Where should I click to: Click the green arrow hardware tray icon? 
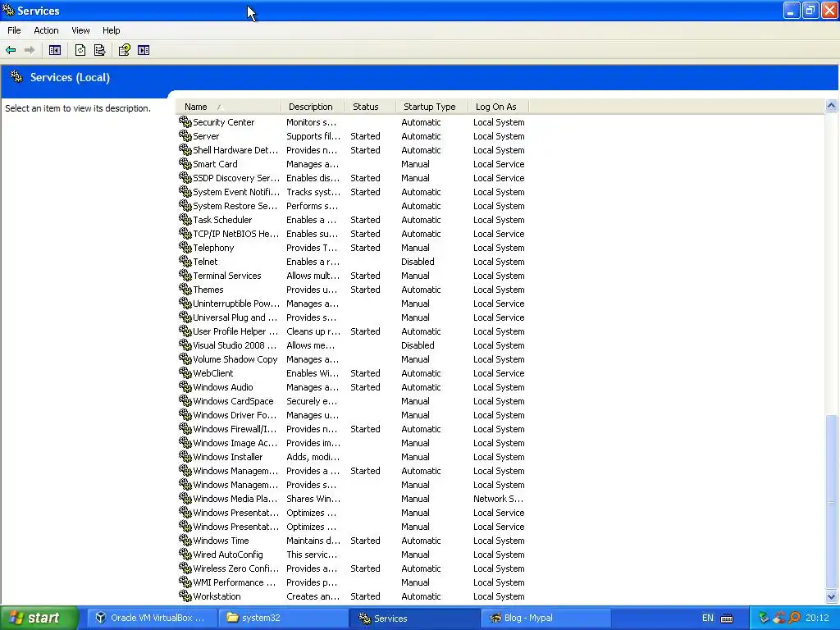[764, 618]
